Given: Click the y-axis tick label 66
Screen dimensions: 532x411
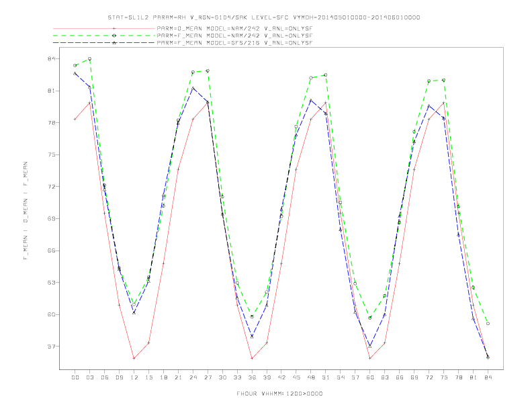Looking at the screenshot, I should click(52, 250).
